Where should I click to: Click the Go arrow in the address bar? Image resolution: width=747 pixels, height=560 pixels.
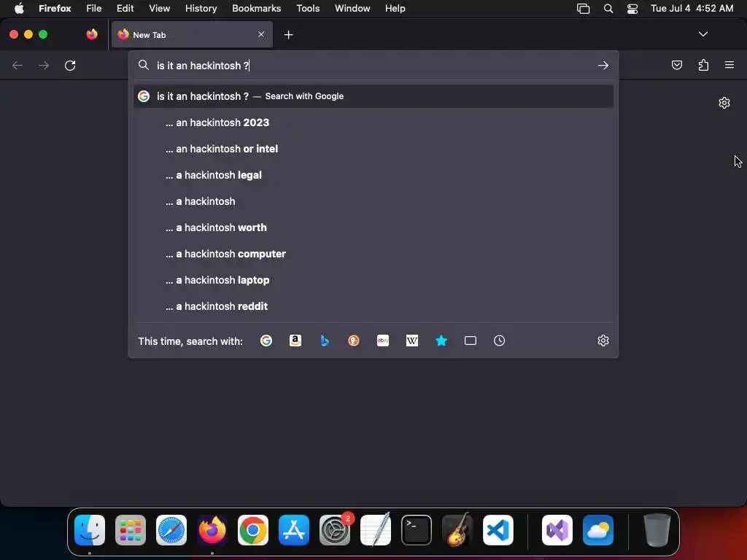pyautogui.click(x=603, y=65)
